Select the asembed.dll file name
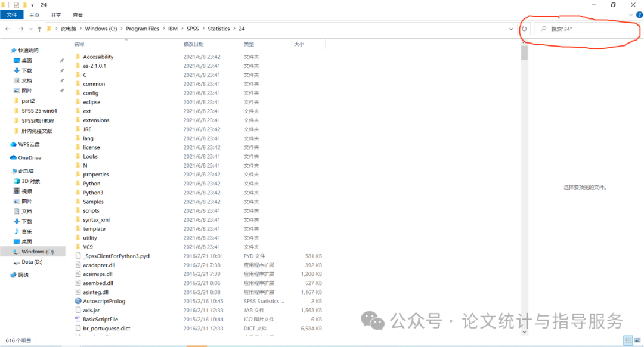The width and height of the screenshot is (644, 347). point(98,283)
